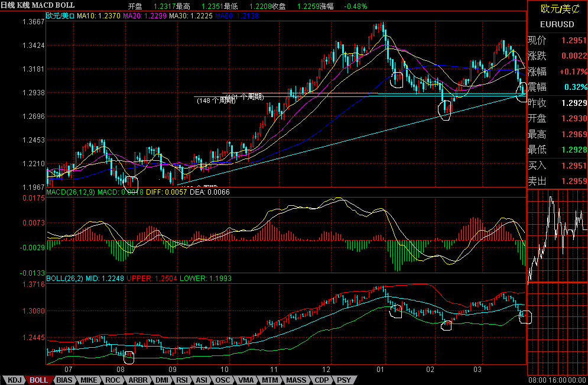
Task: Select the VMA indicator tab
Action: (x=246, y=380)
